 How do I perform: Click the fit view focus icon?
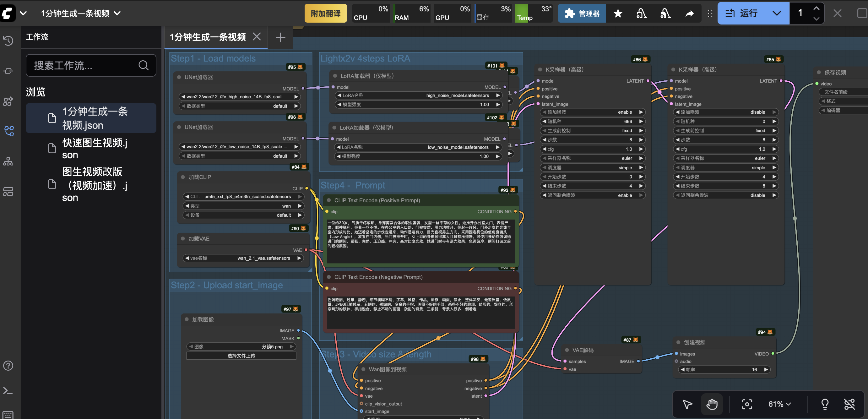pos(747,404)
